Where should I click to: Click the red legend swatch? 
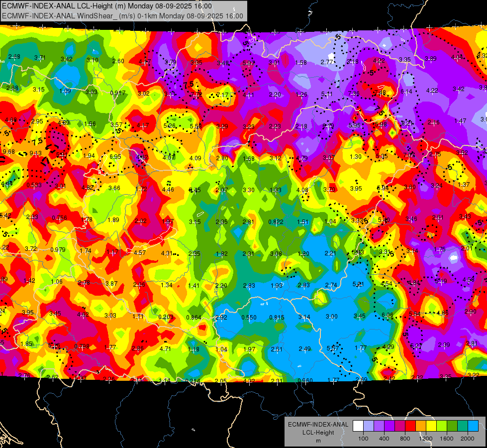[410, 426]
